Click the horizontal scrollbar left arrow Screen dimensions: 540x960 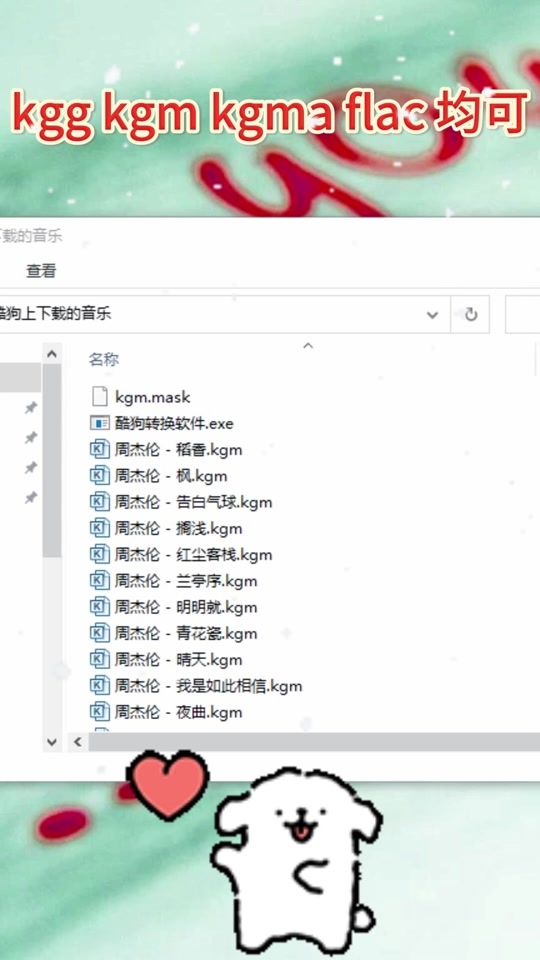click(78, 742)
